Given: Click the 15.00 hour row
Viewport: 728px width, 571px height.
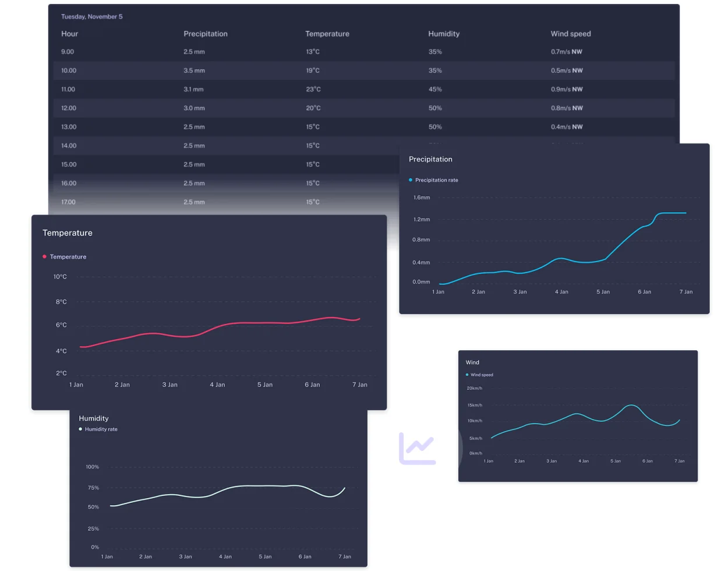Looking at the screenshot, I should click(226, 164).
